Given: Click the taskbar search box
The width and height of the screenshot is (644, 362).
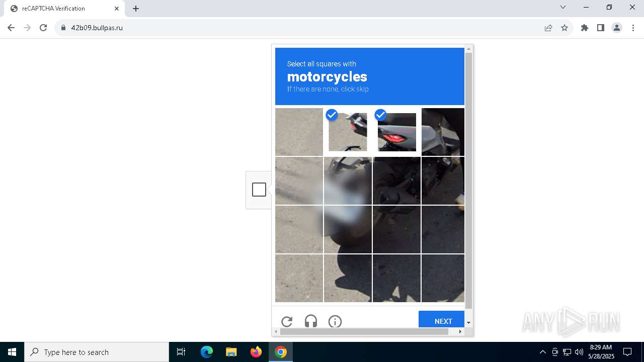Looking at the screenshot, I should click(97, 352).
